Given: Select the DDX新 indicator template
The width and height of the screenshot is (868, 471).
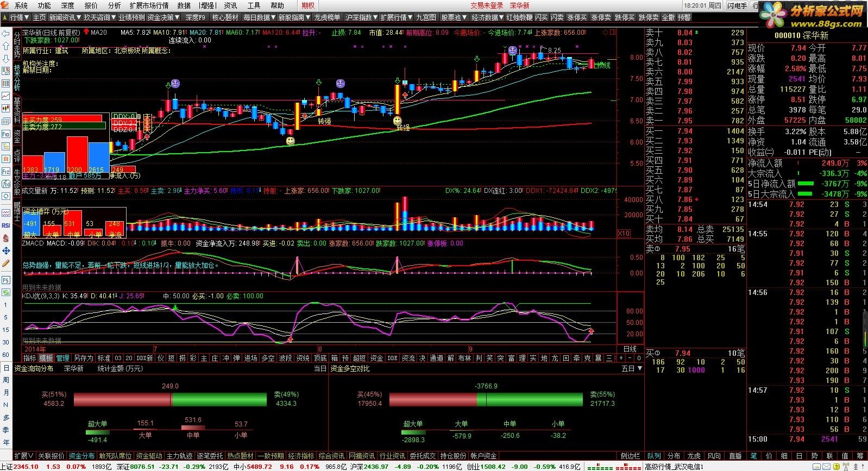Looking at the screenshot, I should [144, 358].
